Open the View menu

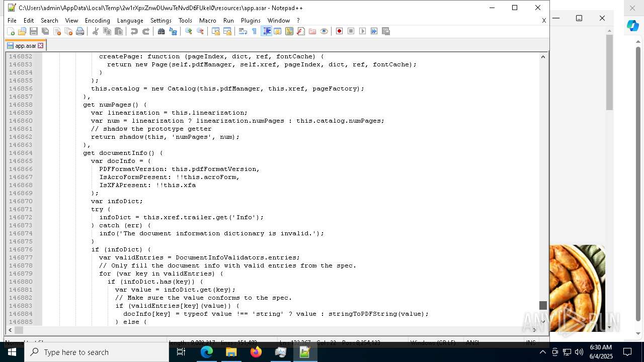(x=71, y=21)
